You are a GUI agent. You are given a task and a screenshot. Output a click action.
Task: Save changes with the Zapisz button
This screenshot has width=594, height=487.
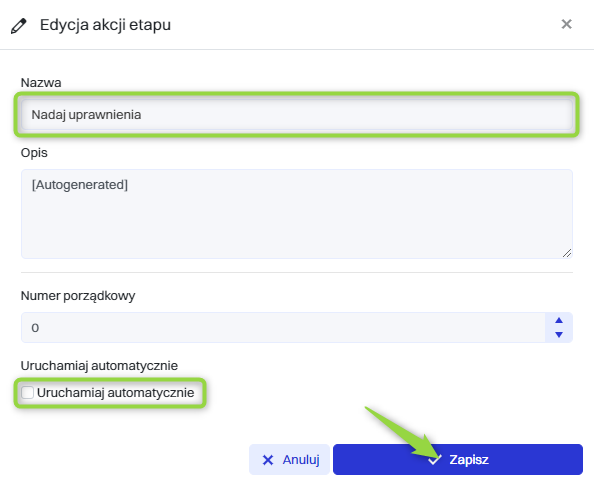pyautogui.click(x=458, y=459)
